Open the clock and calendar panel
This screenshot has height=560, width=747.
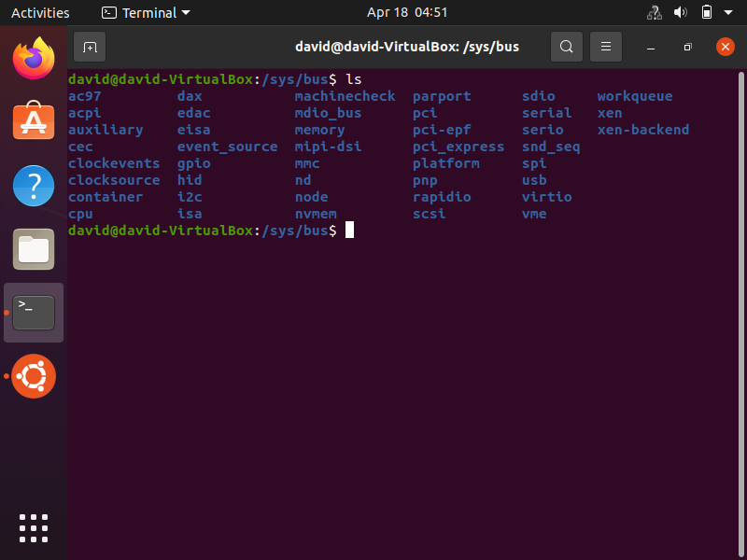pos(407,13)
